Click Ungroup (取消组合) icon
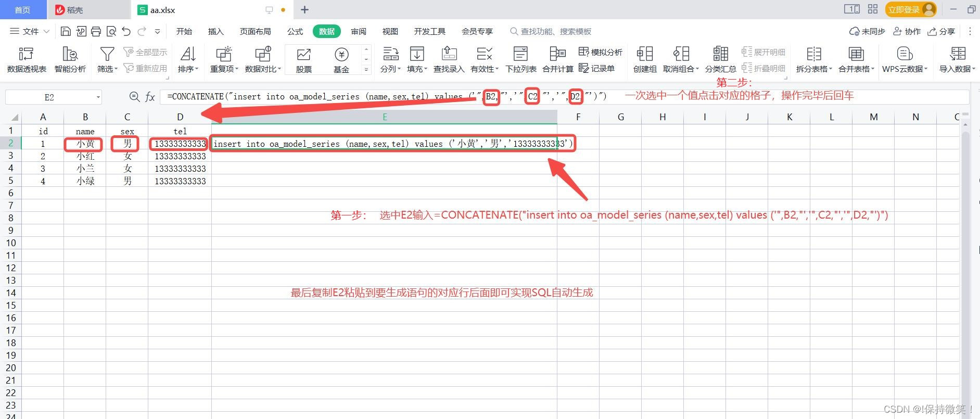Screen dimensions: 980x419 point(681,54)
